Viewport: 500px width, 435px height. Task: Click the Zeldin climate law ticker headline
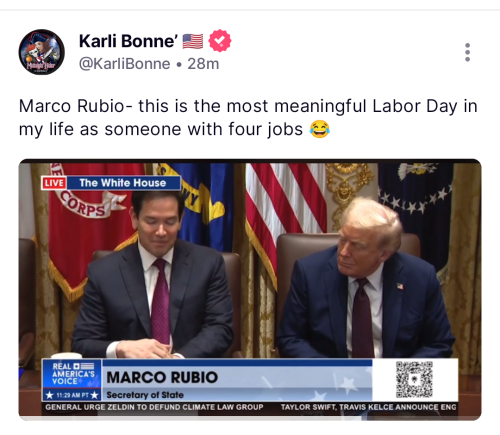point(154,407)
